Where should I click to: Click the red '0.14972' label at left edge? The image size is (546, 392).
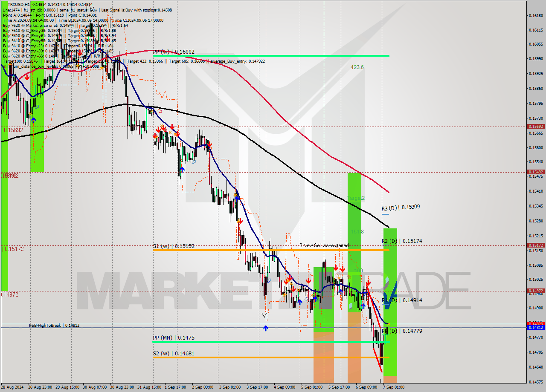(10, 294)
